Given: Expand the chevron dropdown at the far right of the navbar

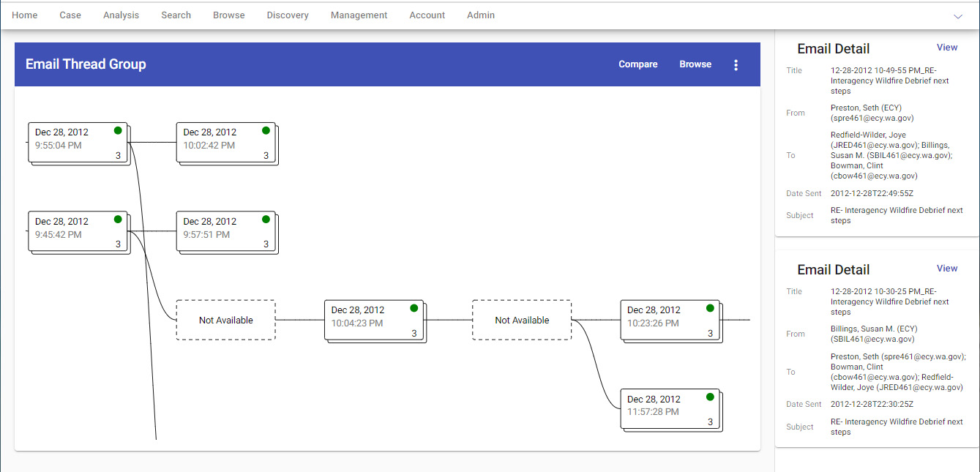Looking at the screenshot, I should pyautogui.click(x=958, y=15).
